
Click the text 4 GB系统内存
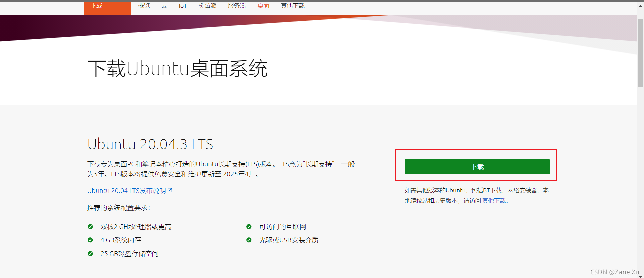click(x=121, y=240)
